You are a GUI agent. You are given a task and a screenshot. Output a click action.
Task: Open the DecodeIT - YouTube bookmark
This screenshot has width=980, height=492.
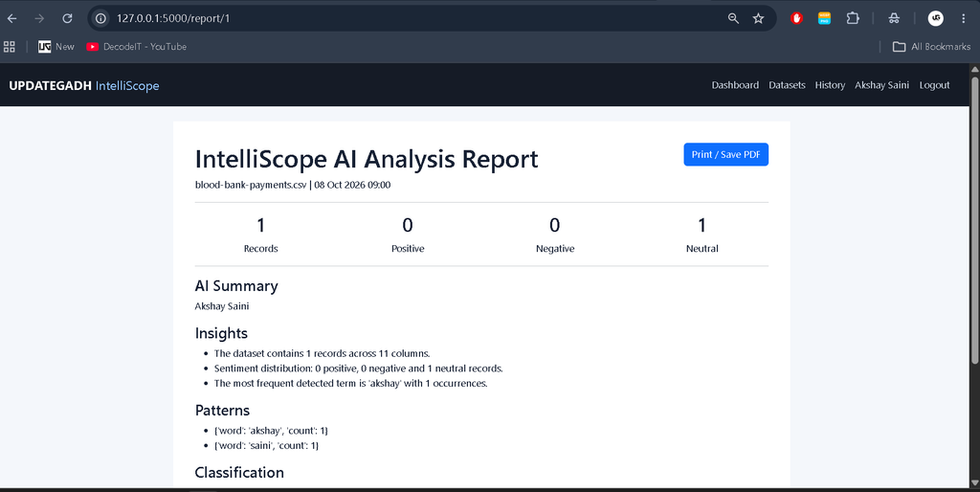136,47
